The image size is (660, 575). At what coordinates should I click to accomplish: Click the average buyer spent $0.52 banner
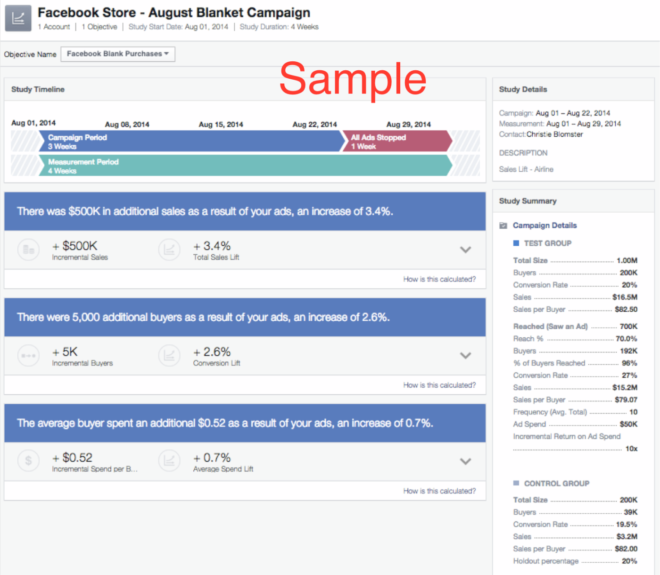pyautogui.click(x=245, y=423)
